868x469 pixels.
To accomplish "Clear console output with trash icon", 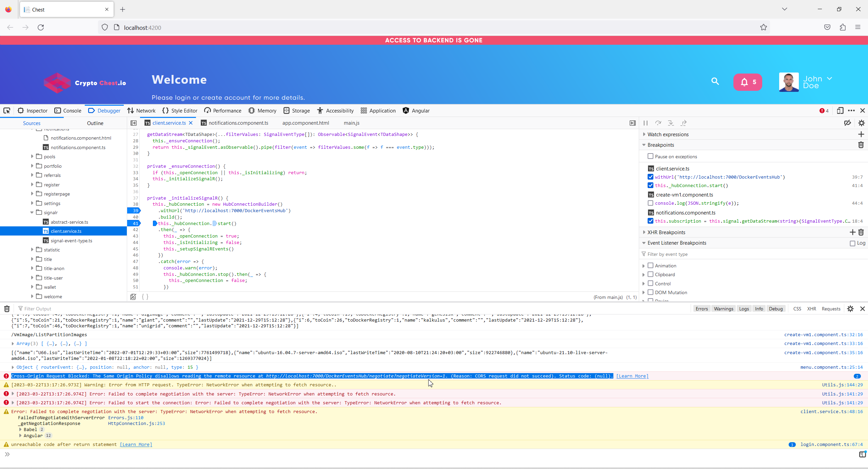I will point(7,309).
